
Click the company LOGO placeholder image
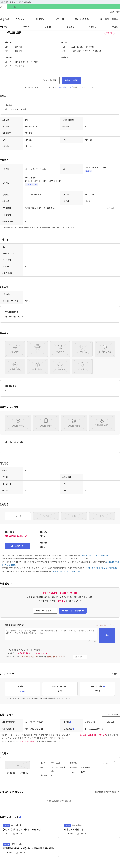point(18,765)
